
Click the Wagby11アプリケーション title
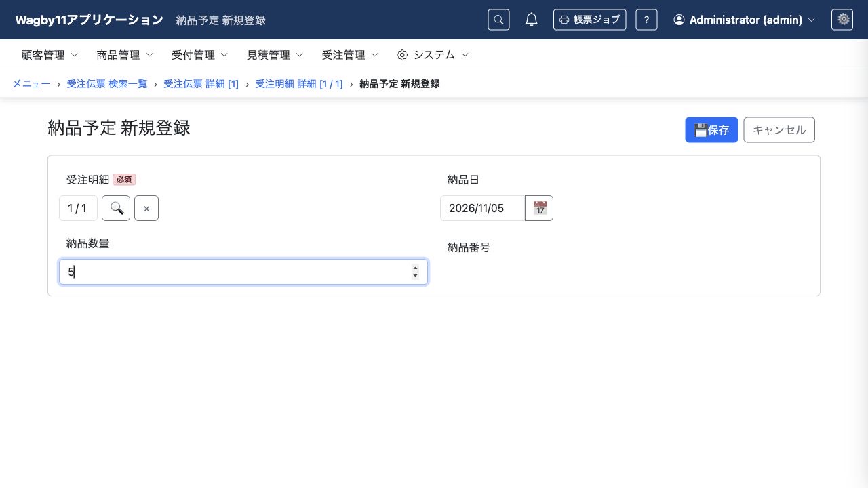[x=89, y=20]
